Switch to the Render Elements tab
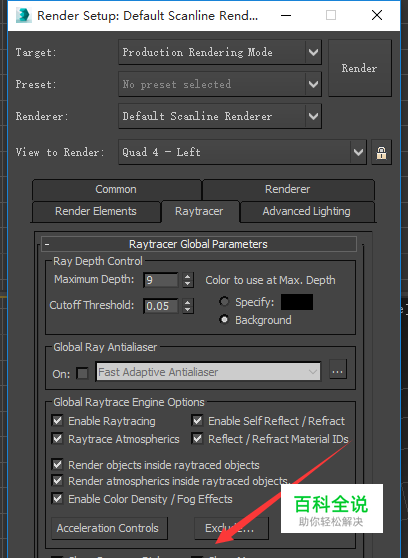 pyautogui.click(x=96, y=211)
